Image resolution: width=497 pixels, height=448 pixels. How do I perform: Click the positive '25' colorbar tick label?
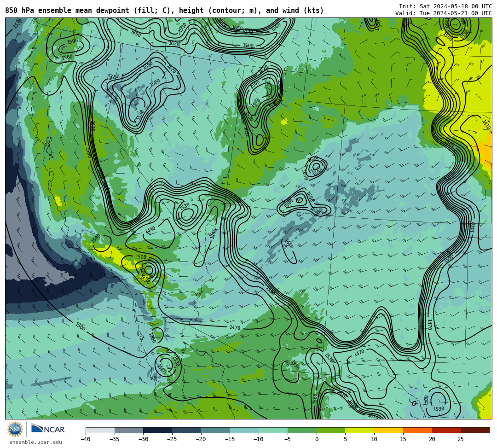[x=461, y=439]
